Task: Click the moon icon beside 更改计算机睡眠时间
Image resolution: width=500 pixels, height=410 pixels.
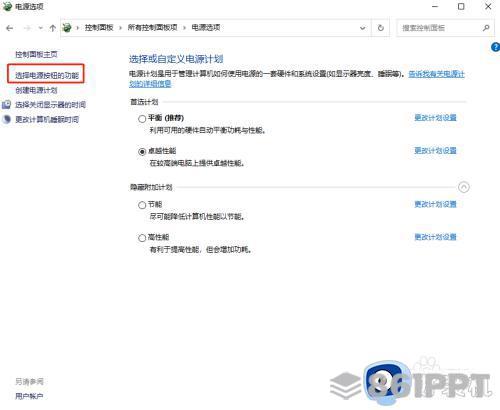Action: point(6,119)
